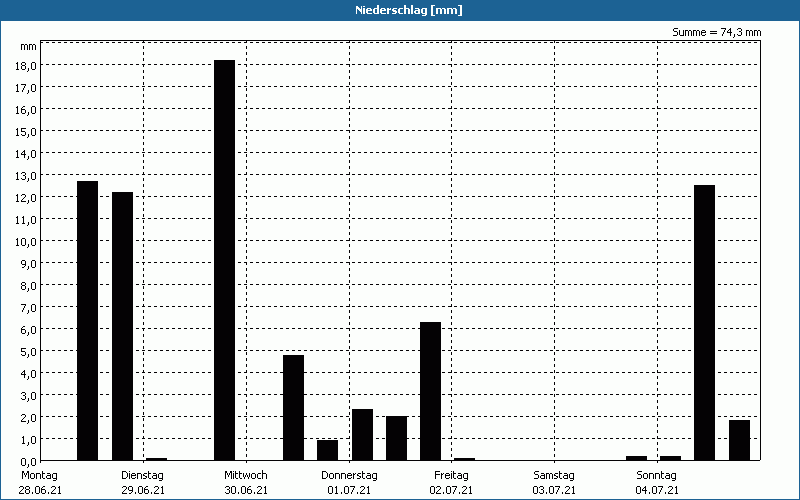The image size is (800, 500).
Task: Click the Dienstag day label
Action: pyautogui.click(x=142, y=476)
